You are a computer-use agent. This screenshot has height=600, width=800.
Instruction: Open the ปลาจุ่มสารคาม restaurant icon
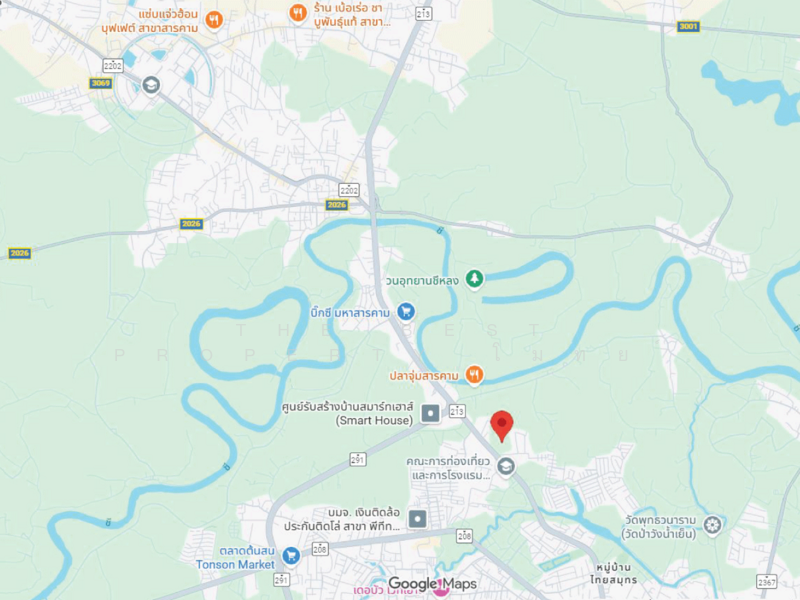click(x=474, y=375)
